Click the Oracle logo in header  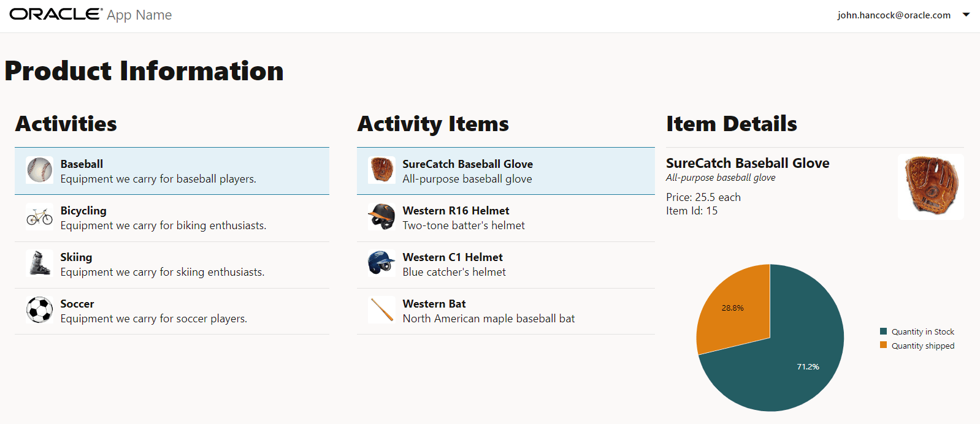[x=55, y=14]
